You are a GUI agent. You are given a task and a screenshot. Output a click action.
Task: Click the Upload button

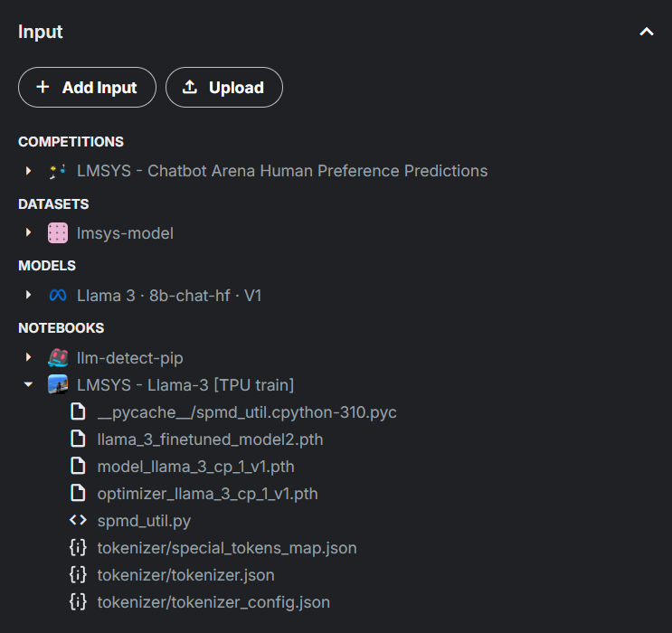click(x=223, y=88)
